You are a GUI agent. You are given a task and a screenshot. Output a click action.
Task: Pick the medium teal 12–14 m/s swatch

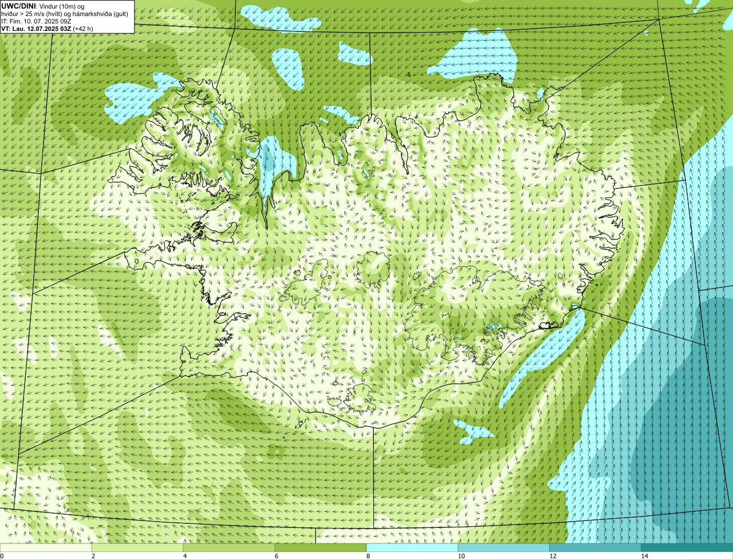point(596,547)
